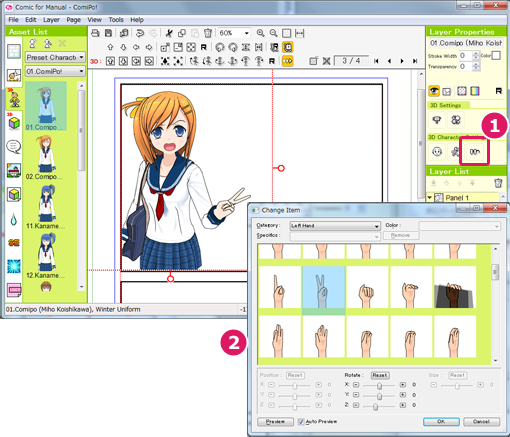
Task: Open the Preset Character dropdown
Action: click(55, 57)
